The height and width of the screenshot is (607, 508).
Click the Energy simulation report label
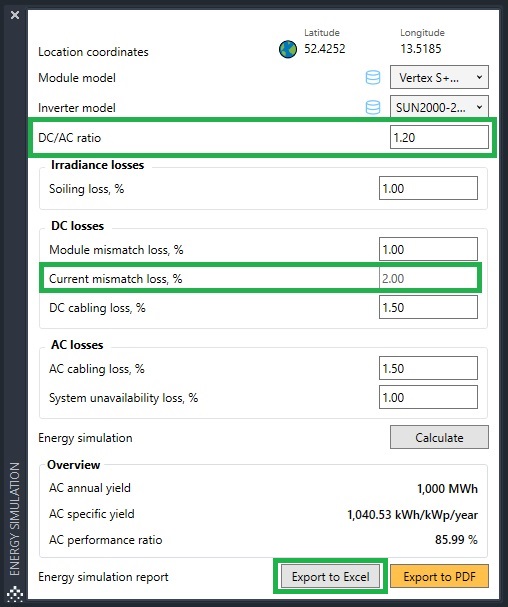click(103, 577)
